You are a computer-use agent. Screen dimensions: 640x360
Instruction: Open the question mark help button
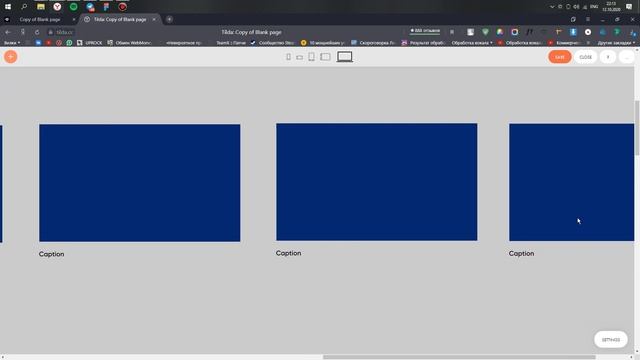coord(608,57)
